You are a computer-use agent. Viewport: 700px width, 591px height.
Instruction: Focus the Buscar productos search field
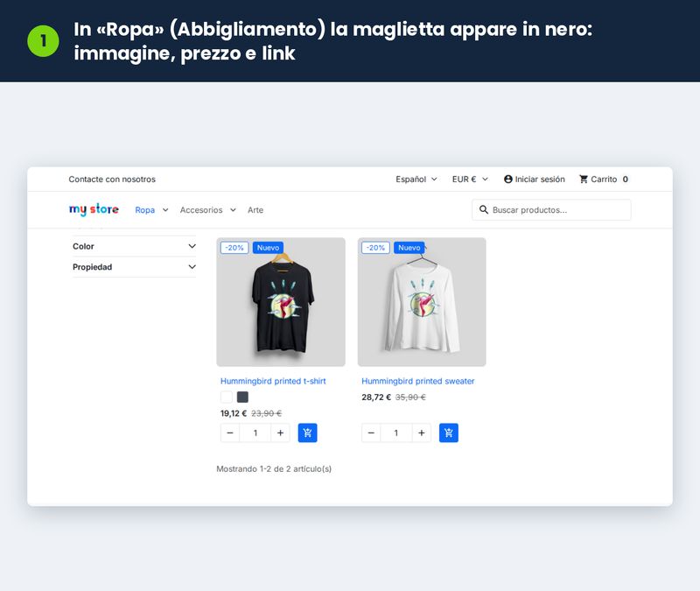[x=551, y=209]
